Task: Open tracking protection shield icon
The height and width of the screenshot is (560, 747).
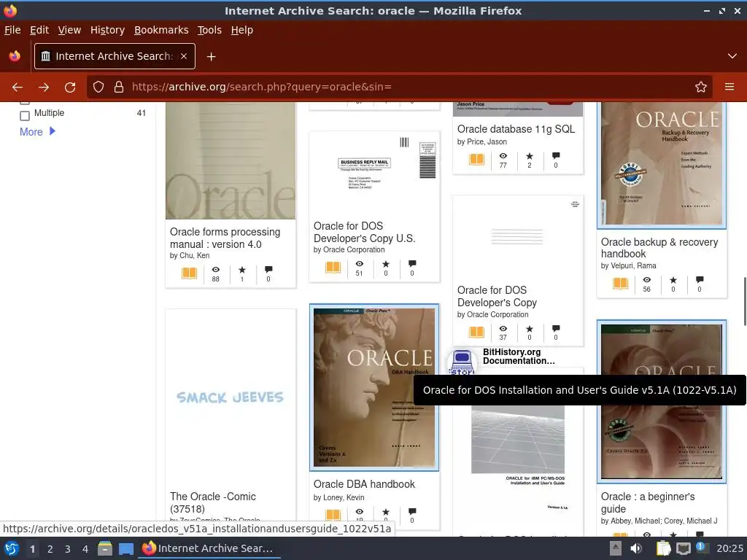Action: pyautogui.click(x=98, y=87)
